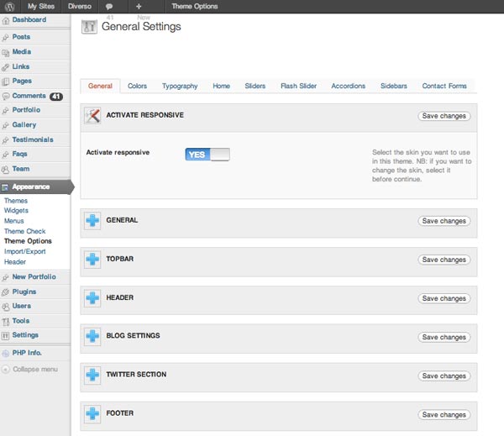Open the Contact Forms tab
Screen dimensions: 504x436
[x=444, y=86]
